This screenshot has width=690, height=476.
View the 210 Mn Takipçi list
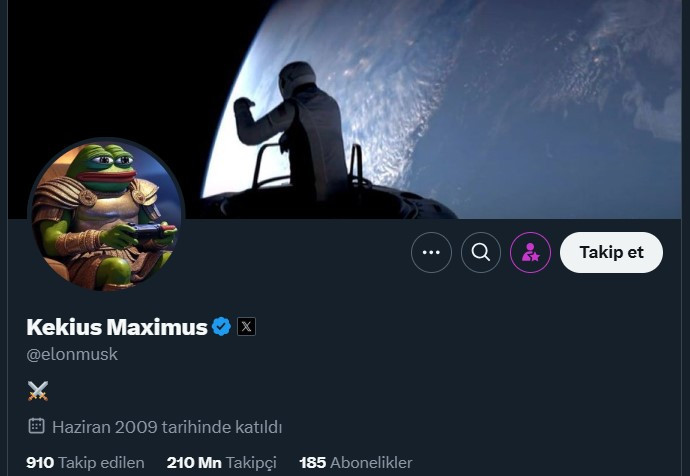tap(221, 462)
